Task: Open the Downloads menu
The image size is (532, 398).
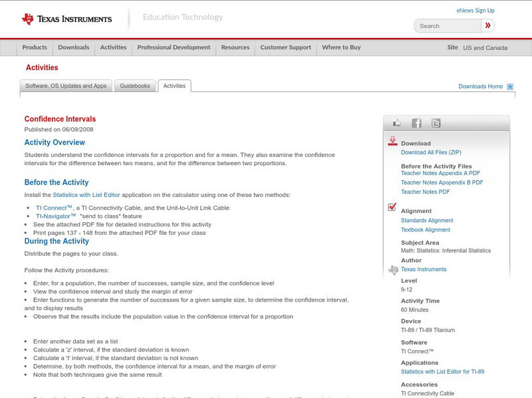Action: tap(74, 47)
